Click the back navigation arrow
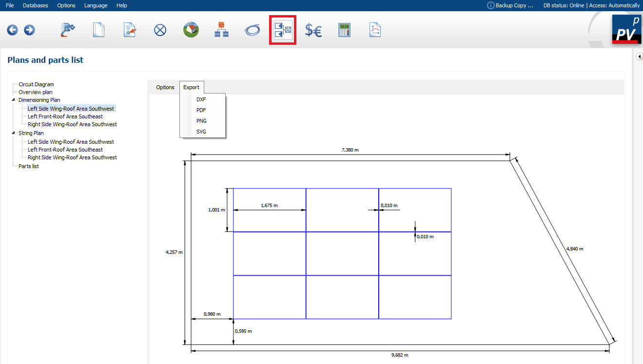The image size is (643, 364). click(12, 30)
